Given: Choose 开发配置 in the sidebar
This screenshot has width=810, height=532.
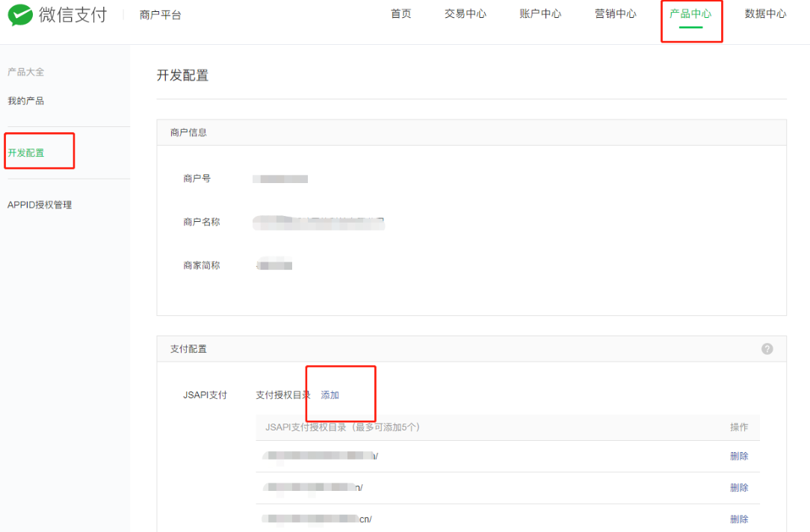Looking at the screenshot, I should point(26,152).
